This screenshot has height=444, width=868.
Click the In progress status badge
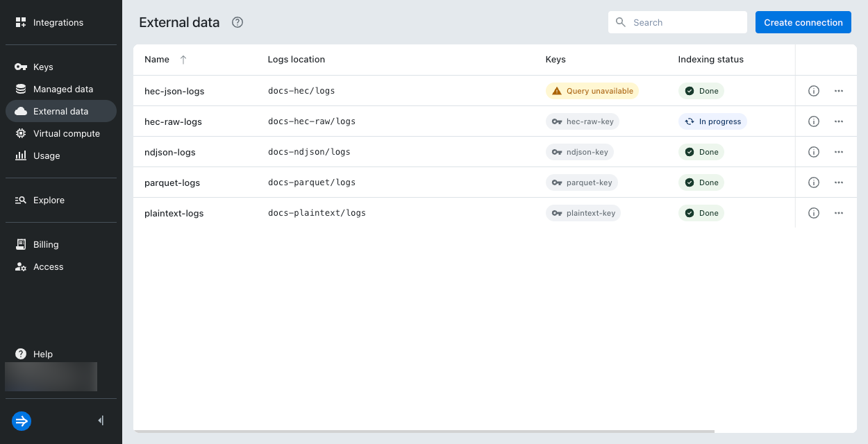click(712, 121)
